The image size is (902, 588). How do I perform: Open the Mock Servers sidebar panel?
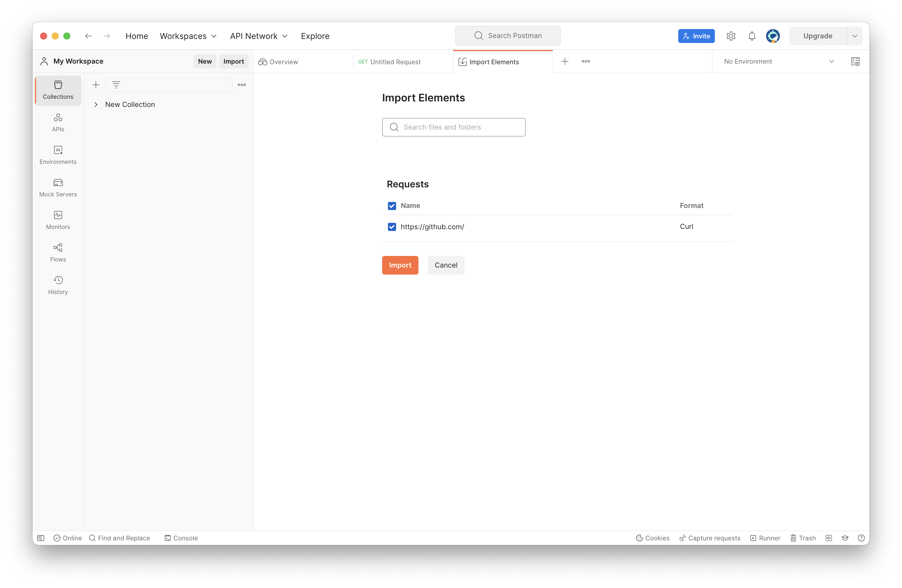click(x=58, y=188)
